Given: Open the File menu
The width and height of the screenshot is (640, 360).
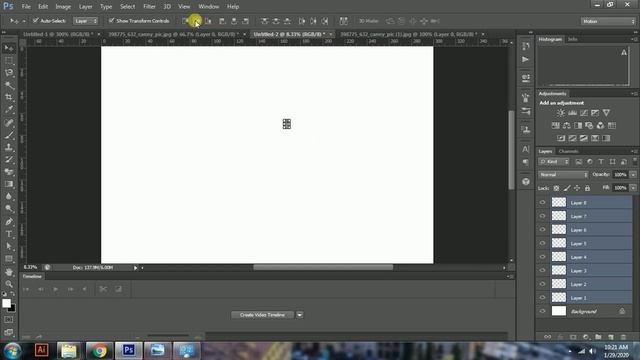Looking at the screenshot, I should tap(26, 7).
